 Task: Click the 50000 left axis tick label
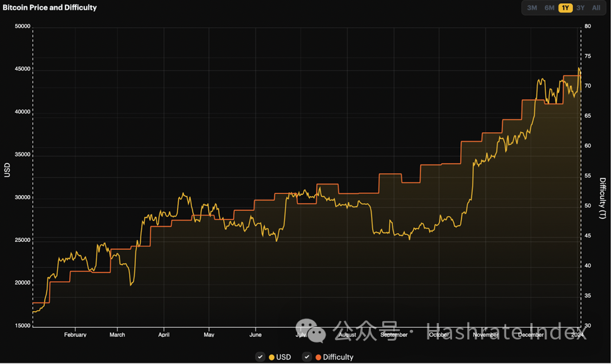[22, 26]
